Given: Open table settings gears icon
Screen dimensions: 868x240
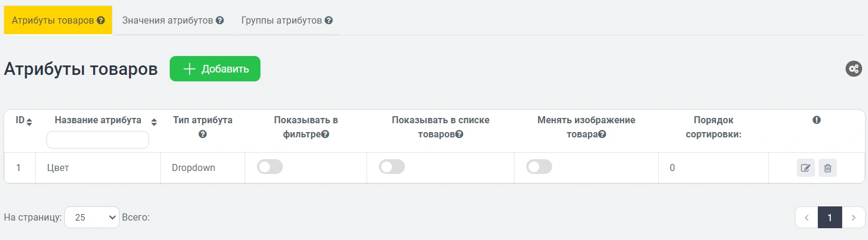Looking at the screenshot, I should (x=853, y=69).
